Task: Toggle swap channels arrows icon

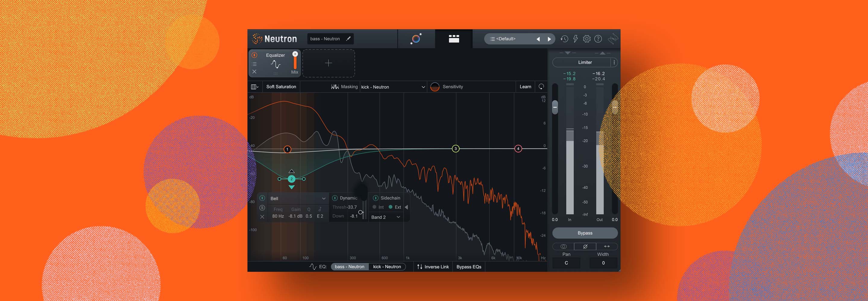Action: coord(607,247)
